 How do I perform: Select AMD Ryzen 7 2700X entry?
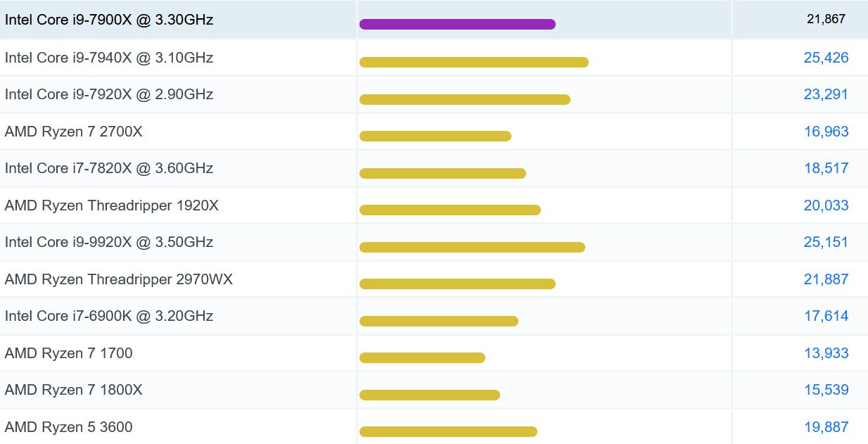coord(73,132)
